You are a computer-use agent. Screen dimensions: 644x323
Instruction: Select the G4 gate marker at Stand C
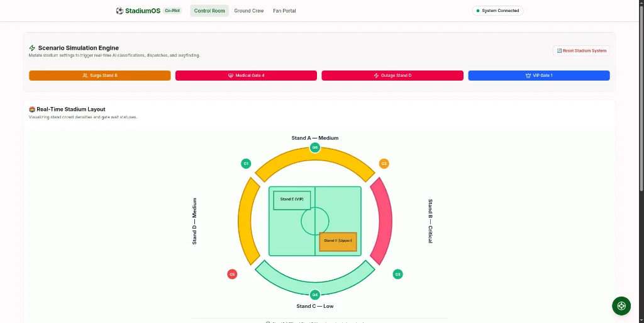click(314, 294)
